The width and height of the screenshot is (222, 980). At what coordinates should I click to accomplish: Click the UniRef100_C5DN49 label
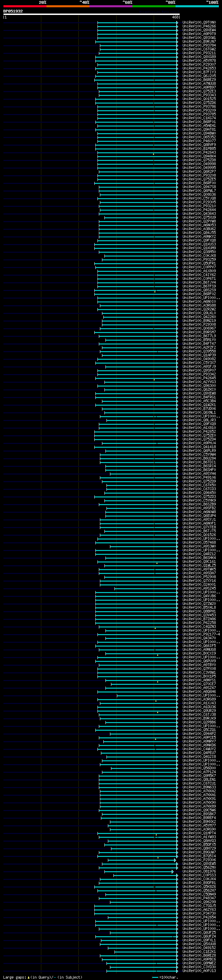(199, 894)
